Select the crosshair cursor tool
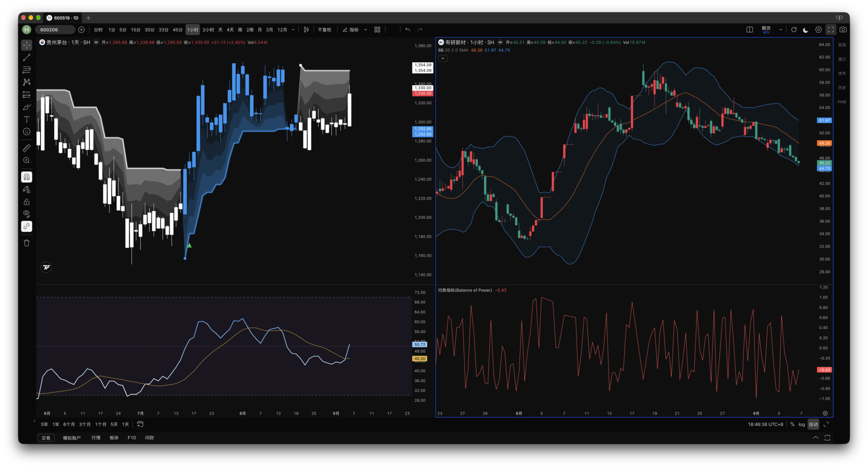Viewport: 868px width, 468px height. pos(27,45)
